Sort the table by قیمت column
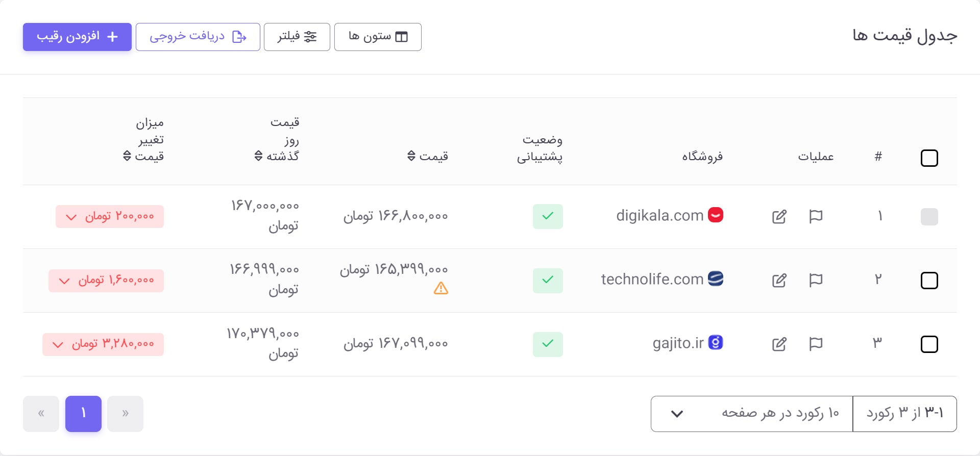The width and height of the screenshot is (980, 456). click(411, 156)
